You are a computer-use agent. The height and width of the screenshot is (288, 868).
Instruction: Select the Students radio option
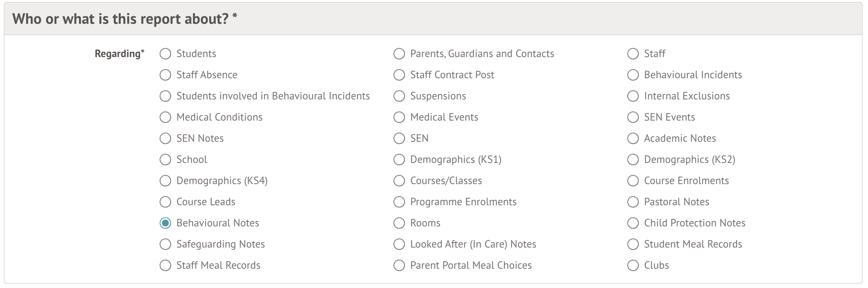(165, 54)
